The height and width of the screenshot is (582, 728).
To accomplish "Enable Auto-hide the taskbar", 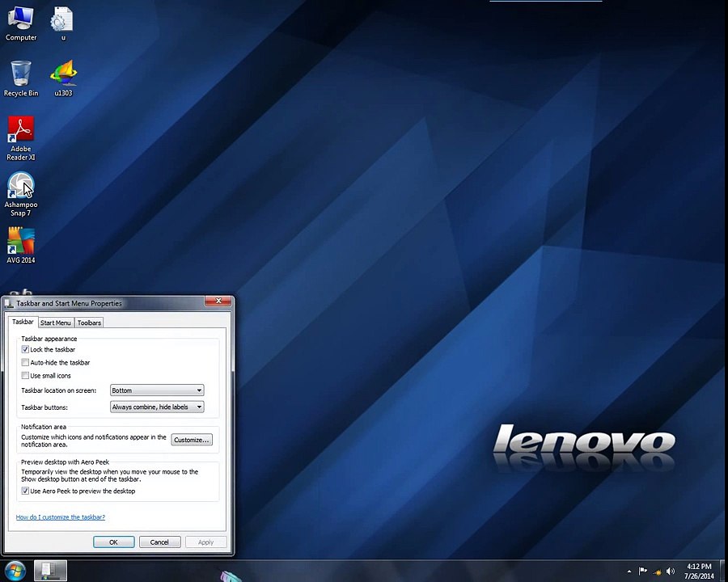I will click(x=25, y=362).
